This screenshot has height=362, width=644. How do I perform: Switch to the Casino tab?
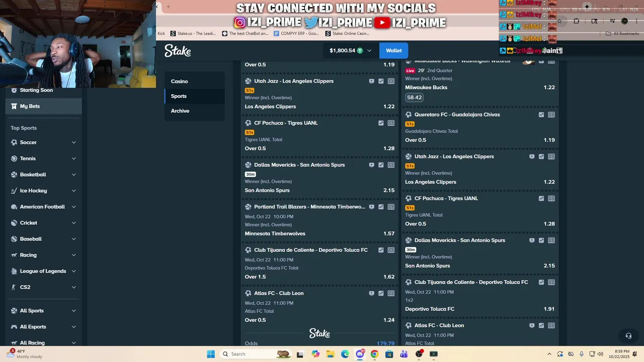(195, 81)
